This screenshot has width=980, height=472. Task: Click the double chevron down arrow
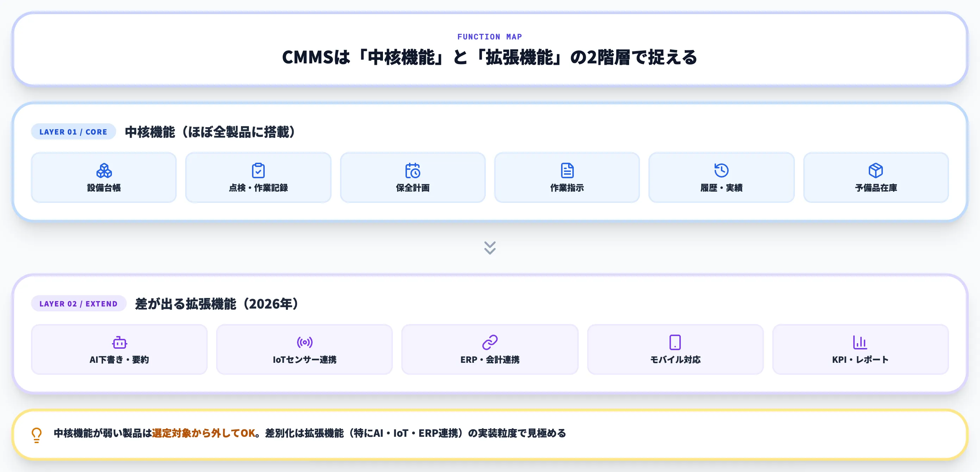click(490, 248)
